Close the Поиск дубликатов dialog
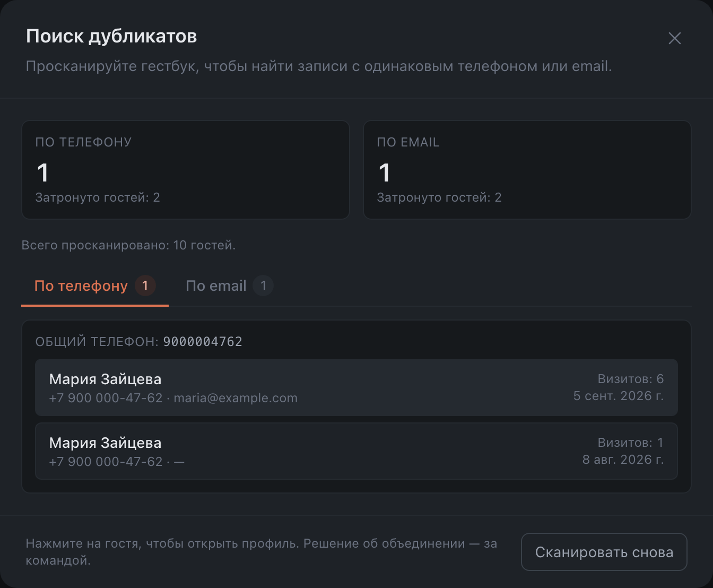Viewport: 713px width, 588px height. (x=674, y=38)
